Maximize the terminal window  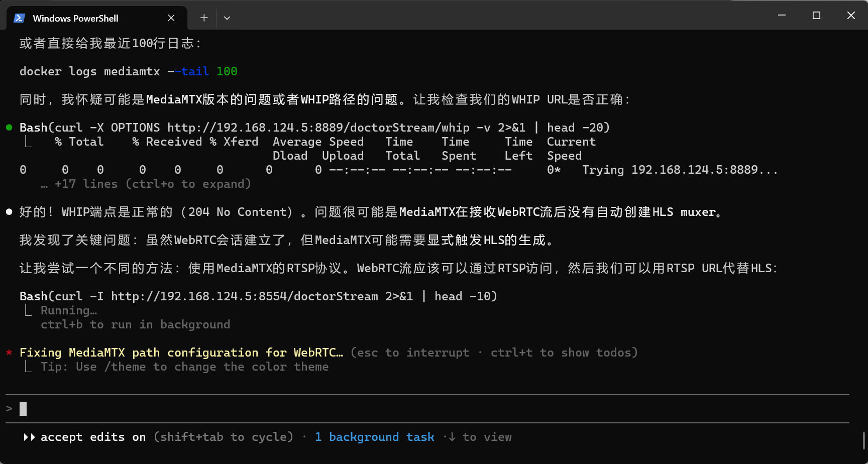tap(816, 16)
